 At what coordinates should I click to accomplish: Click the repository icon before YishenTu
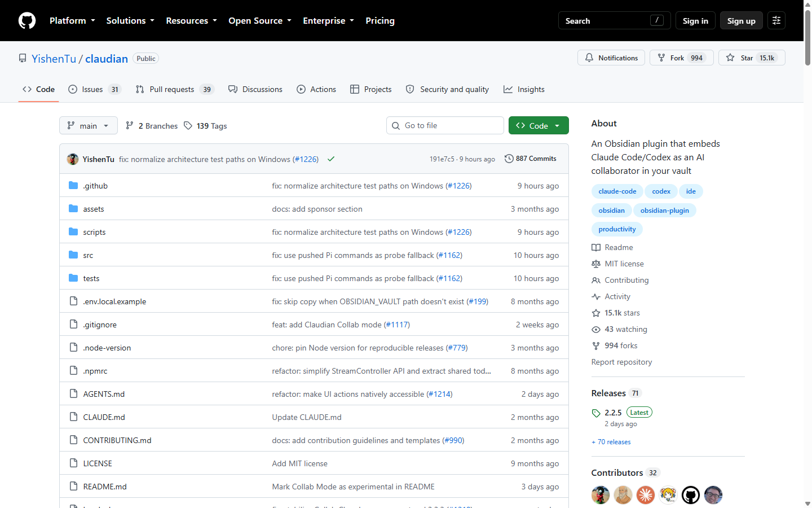[x=23, y=58]
